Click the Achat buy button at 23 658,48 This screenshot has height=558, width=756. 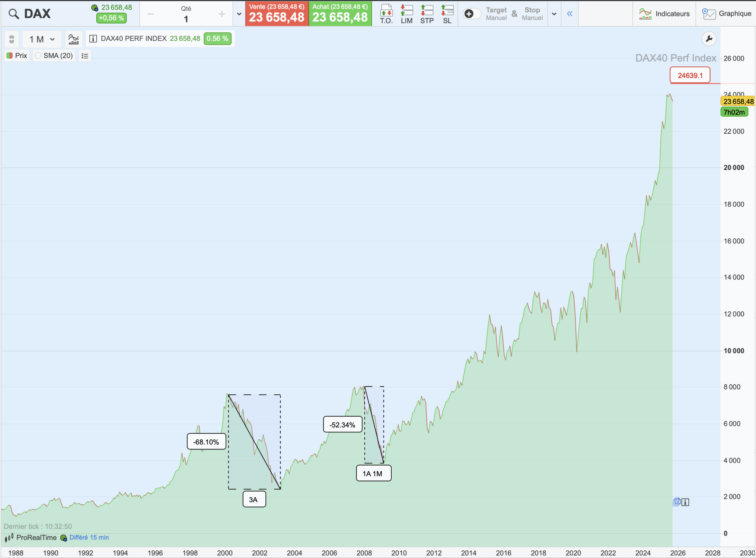tap(340, 13)
